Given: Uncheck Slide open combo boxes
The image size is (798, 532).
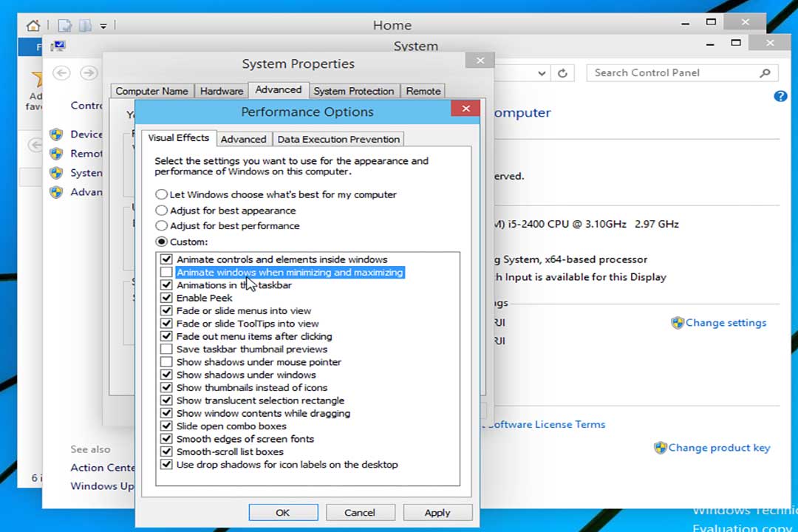Looking at the screenshot, I should 166,426.
